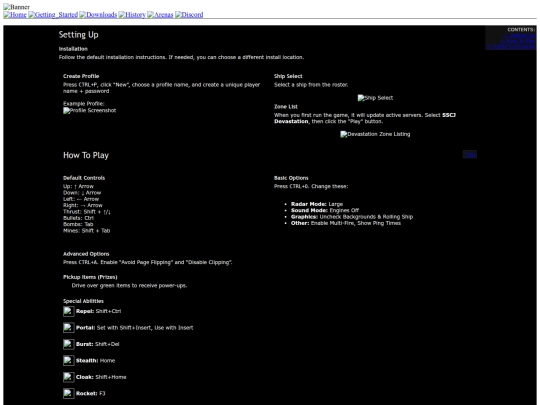
Task: Jump to How To Play in Contents
Action: [518, 41]
